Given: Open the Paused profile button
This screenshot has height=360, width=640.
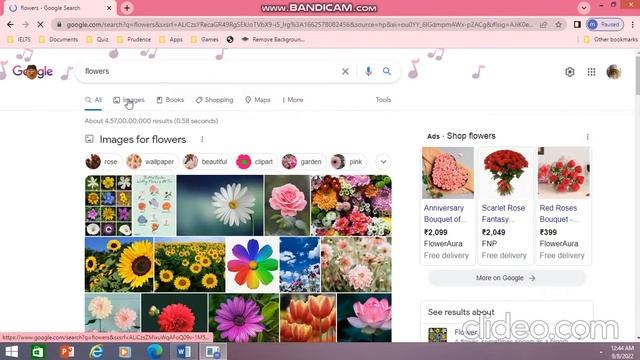Looking at the screenshot, I should (605, 24).
